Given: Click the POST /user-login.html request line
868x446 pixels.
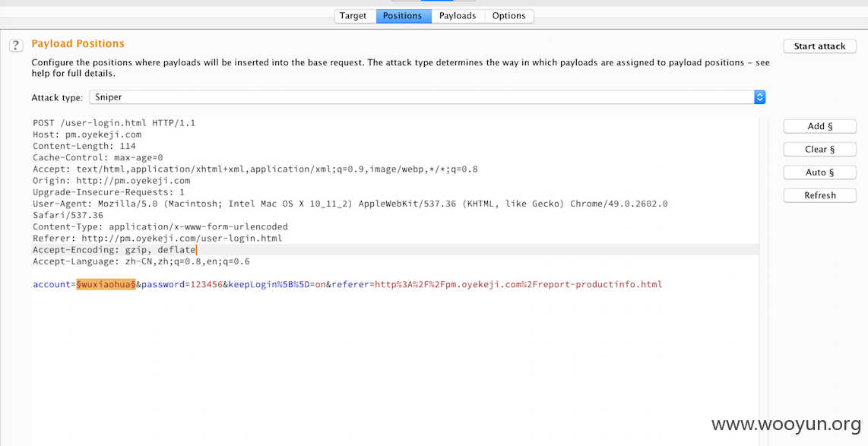Looking at the screenshot, I should (x=114, y=123).
